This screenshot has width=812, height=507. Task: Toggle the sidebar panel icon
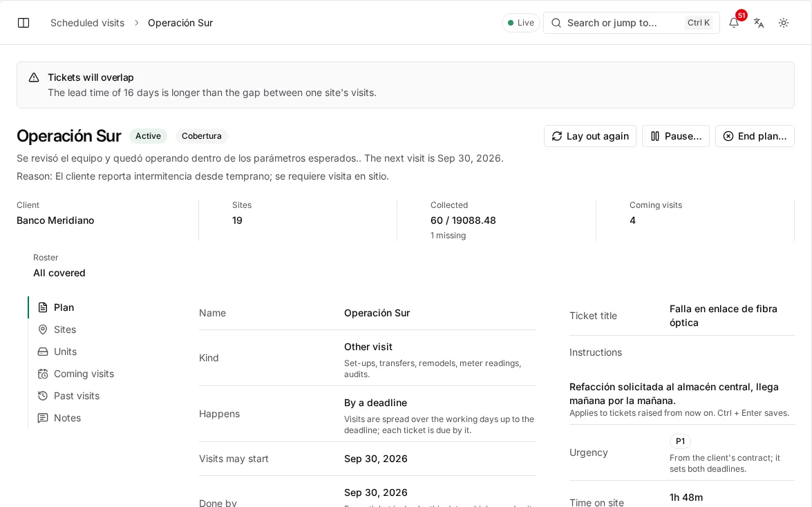23,23
